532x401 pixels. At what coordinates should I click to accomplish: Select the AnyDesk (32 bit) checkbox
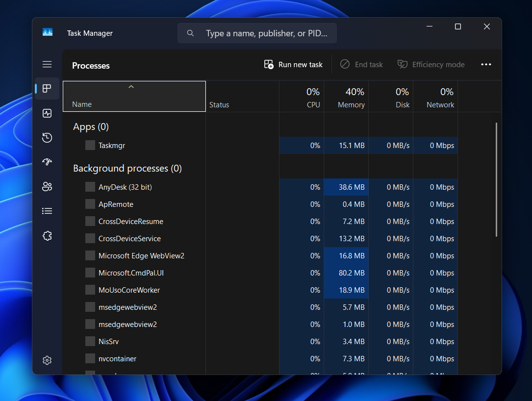click(90, 187)
